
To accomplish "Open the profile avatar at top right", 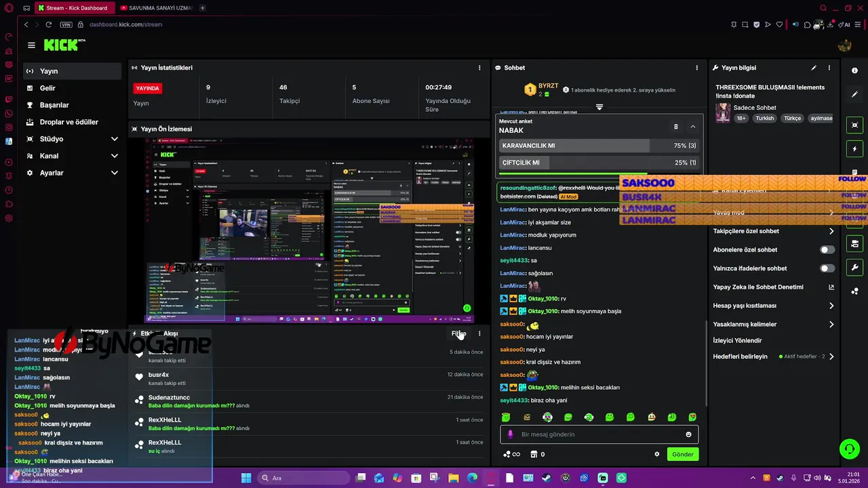I will click(844, 45).
